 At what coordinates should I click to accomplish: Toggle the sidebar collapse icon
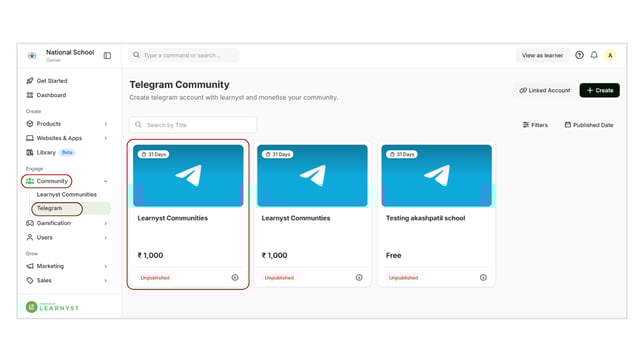[x=107, y=55]
